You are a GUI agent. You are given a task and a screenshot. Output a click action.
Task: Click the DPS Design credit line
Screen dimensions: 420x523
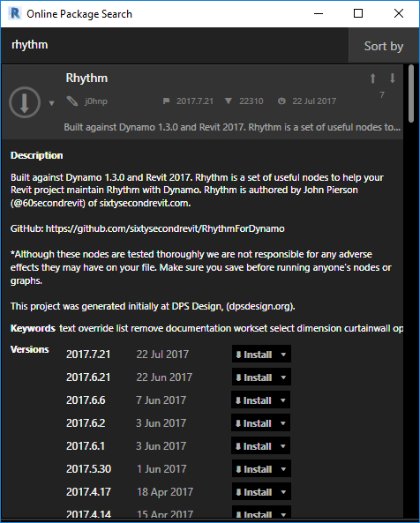[153, 307]
